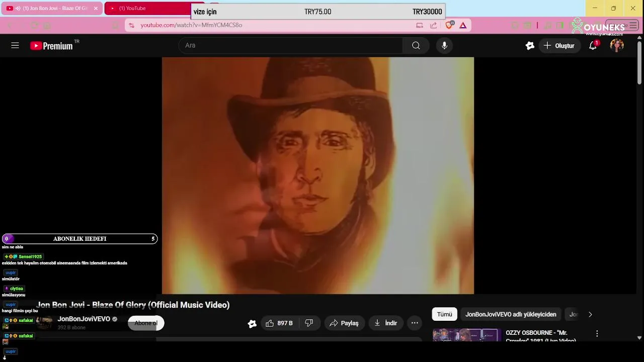Like the video with thumbs up
This screenshot has width=644, height=362.
(279, 323)
